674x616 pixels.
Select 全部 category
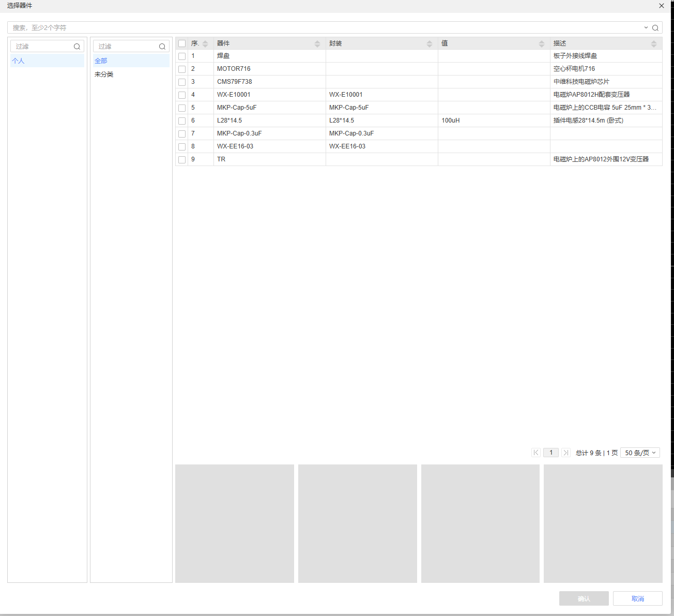point(131,61)
